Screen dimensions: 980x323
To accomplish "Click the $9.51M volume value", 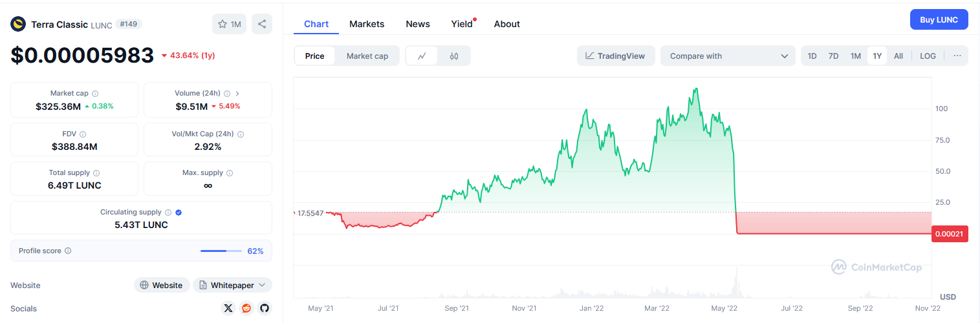I will pyautogui.click(x=191, y=106).
